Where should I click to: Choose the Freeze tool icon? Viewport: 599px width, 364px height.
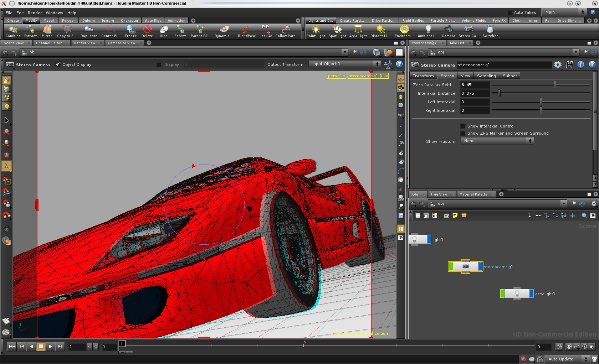click(130, 31)
